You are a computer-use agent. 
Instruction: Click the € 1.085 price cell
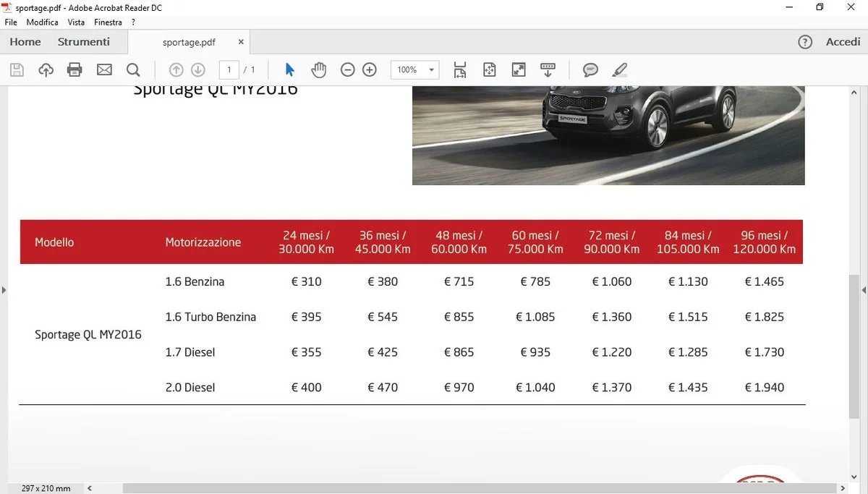(535, 317)
